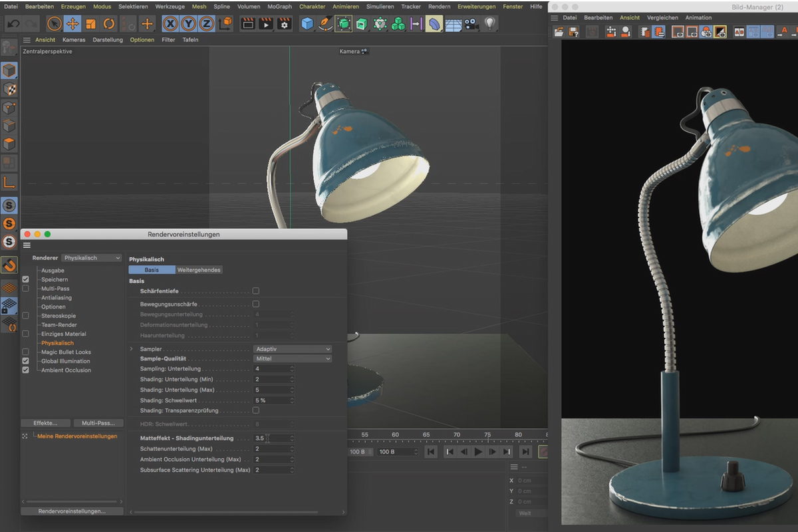798x532 pixels.
Task: Expand the Sampler disclosure arrow
Action: point(131,348)
